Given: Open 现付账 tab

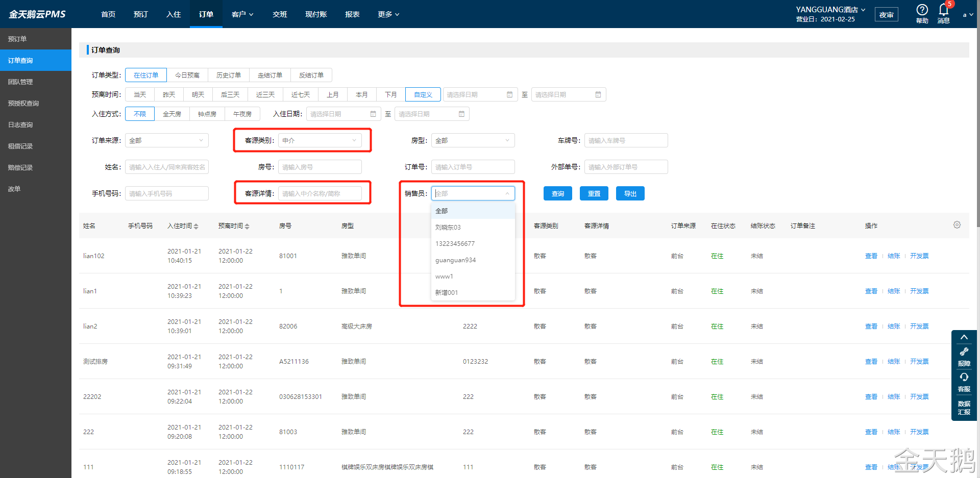Looking at the screenshot, I should (316, 14).
